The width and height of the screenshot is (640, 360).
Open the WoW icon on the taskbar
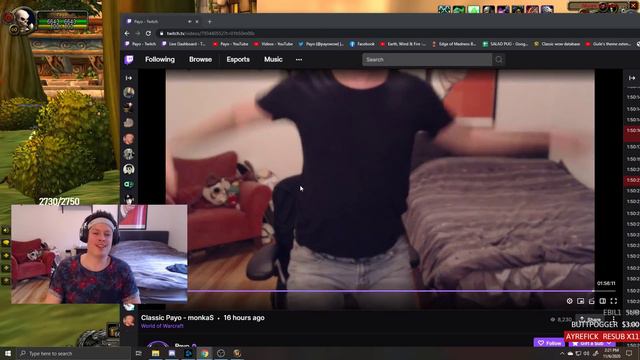pos(237,353)
